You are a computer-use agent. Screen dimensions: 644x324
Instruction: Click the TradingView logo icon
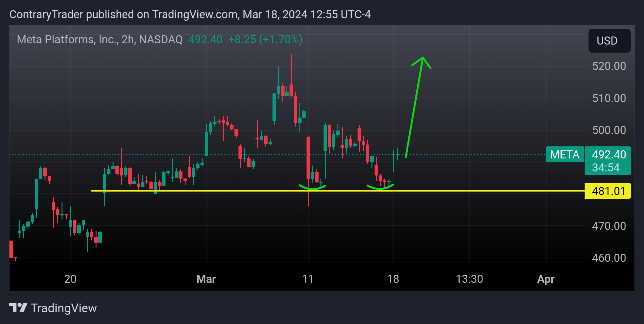tap(18, 308)
